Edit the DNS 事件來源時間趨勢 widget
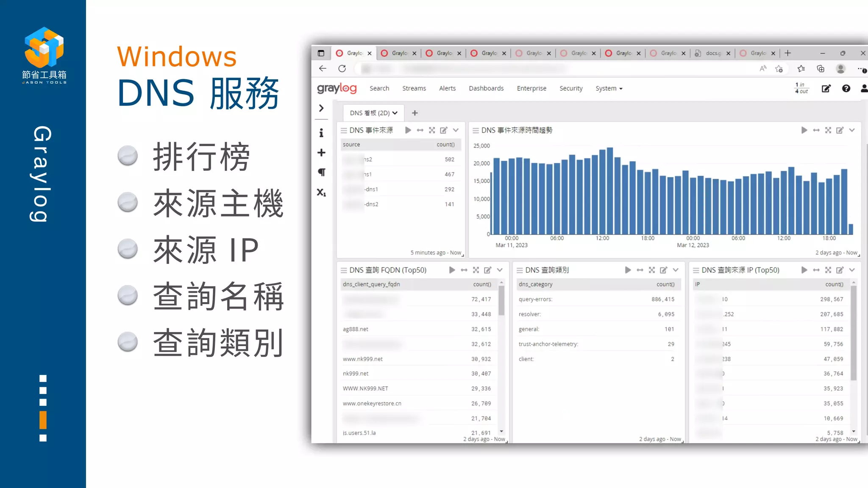868x488 pixels. click(840, 130)
